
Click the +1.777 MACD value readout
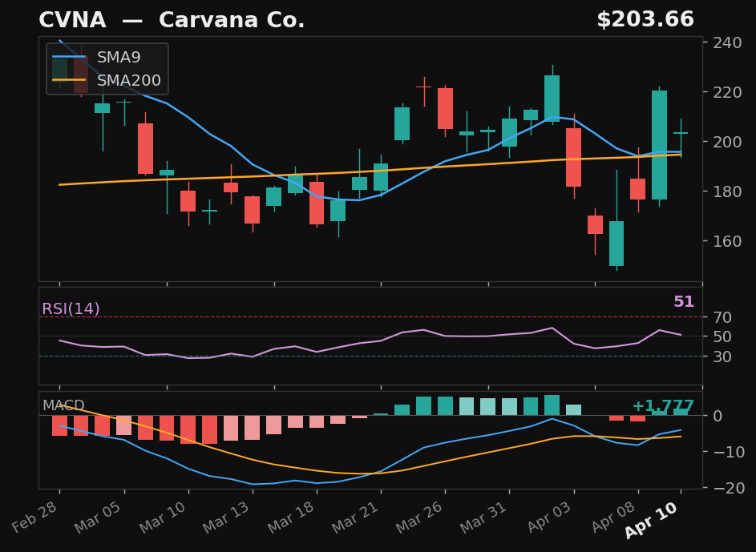(x=663, y=405)
